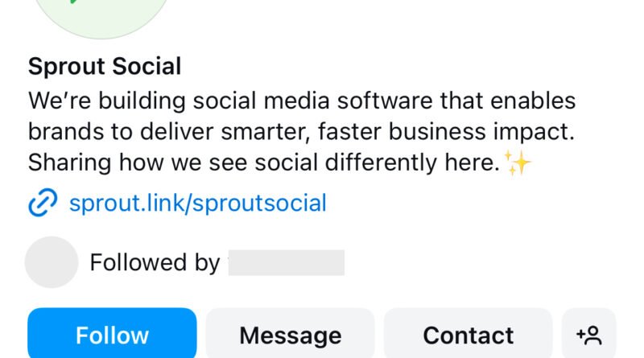
Task: Click the 'Contact' label text
Action: pos(468,335)
